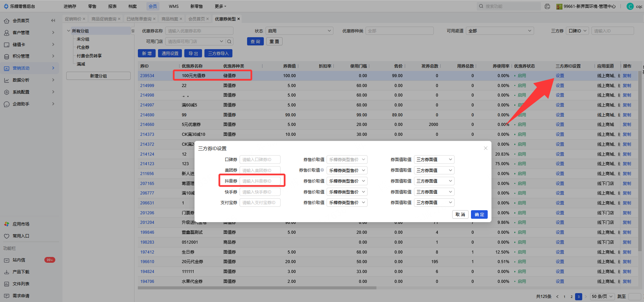Open 数据分析 sidebar menu

21,80
